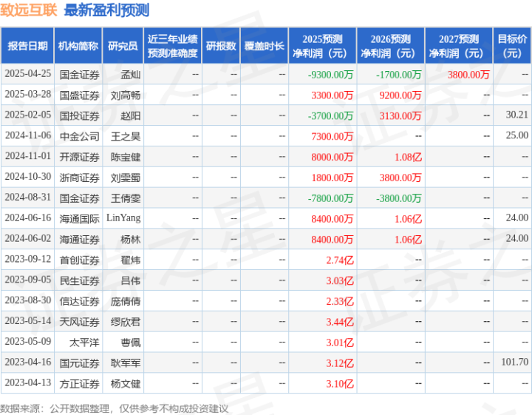Screen dimensions: 532x415
Task: Select the 覆盖时长 column header
Action: [264, 46]
